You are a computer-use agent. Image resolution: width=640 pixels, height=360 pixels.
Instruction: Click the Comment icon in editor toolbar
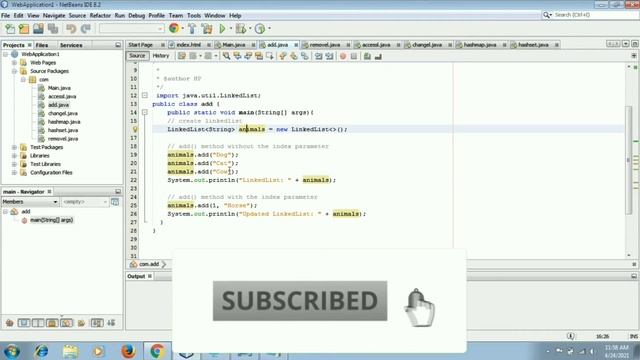[367, 56]
